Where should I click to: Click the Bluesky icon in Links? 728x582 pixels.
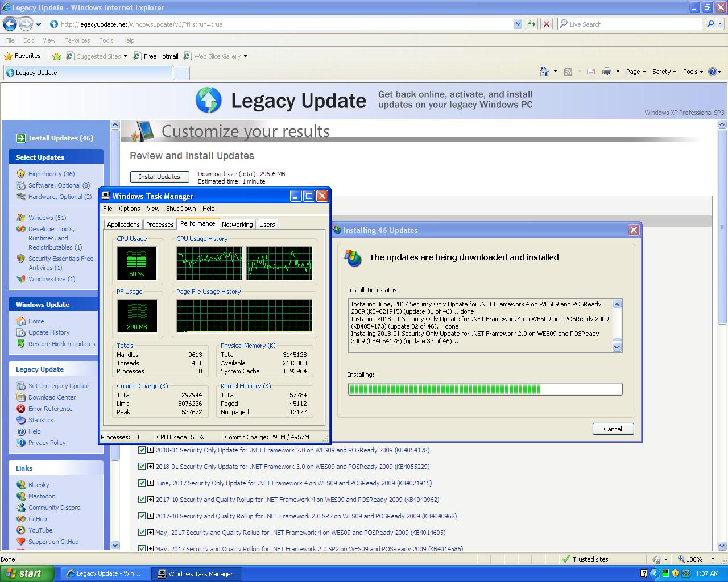pyautogui.click(x=21, y=485)
